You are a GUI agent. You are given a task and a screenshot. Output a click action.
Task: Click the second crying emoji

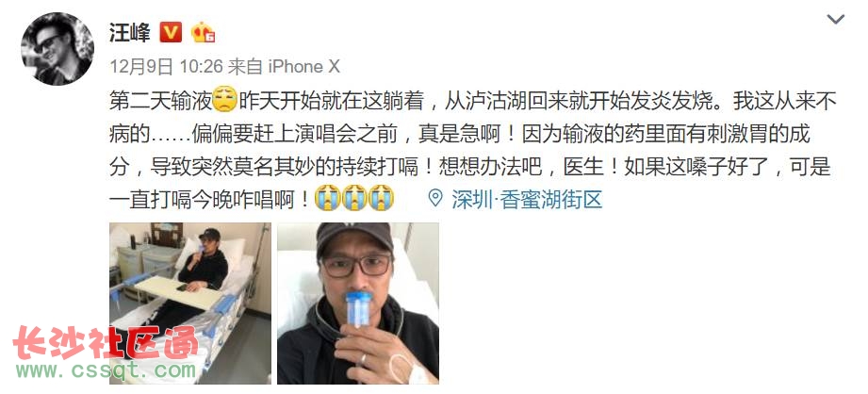[x=354, y=198]
